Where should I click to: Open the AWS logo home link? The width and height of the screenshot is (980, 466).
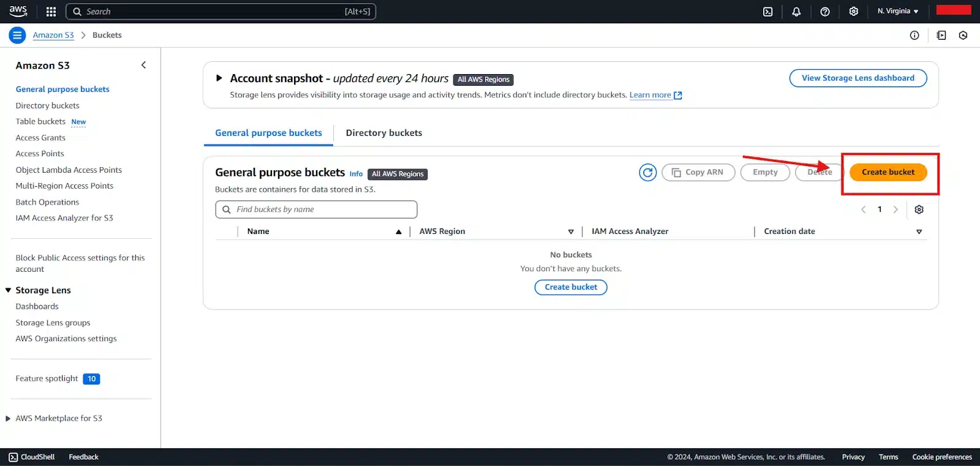pos(18,11)
